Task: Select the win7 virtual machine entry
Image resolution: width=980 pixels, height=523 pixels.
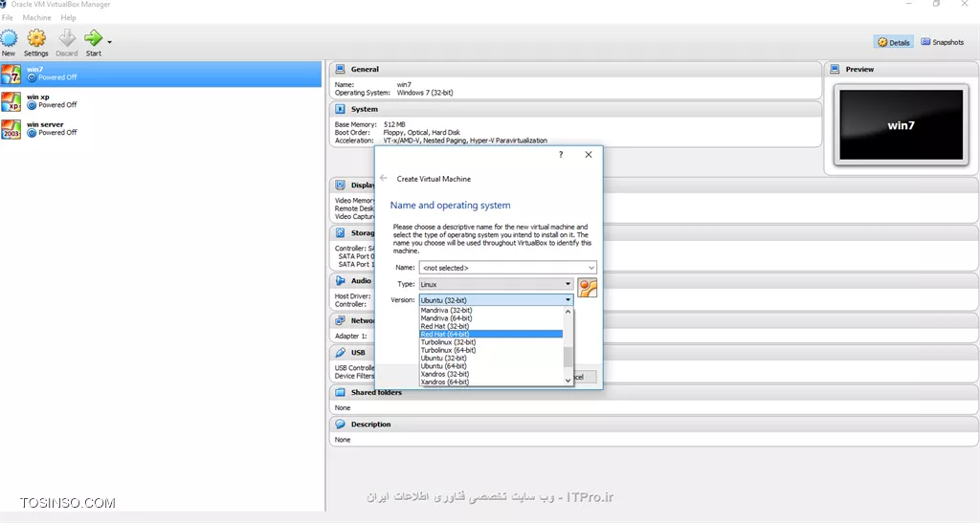Action: (x=161, y=74)
